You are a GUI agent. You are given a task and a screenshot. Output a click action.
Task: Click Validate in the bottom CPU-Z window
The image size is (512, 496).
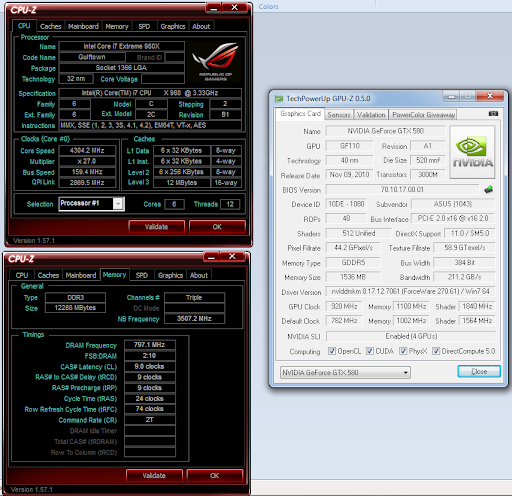click(x=154, y=475)
